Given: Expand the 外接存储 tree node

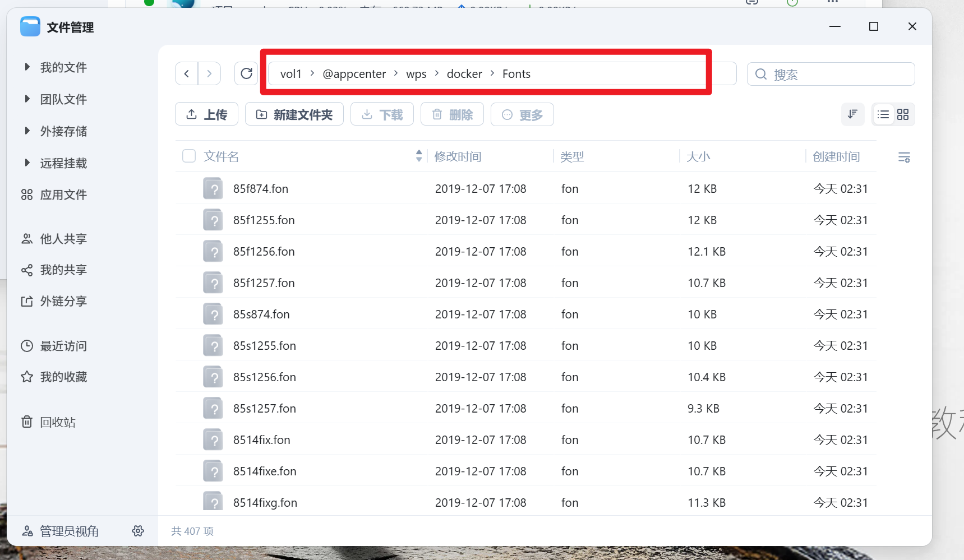Looking at the screenshot, I should coord(27,131).
